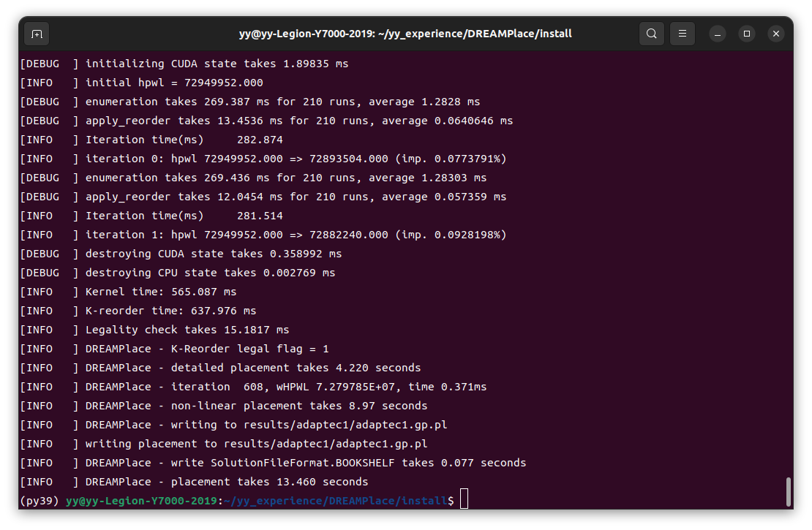Click the 'Iteration time(ms) 281.514' line
The height and width of the screenshot is (530, 812).
[x=151, y=216]
